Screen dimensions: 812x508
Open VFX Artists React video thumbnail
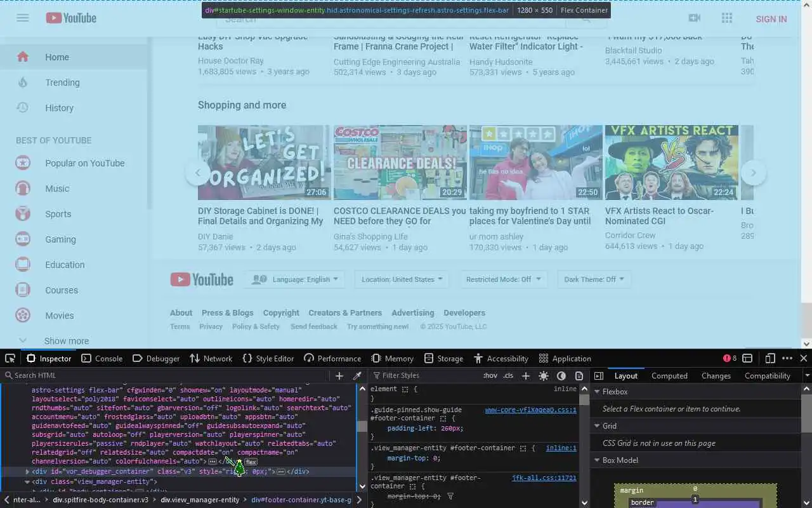[x=671, y=163]
